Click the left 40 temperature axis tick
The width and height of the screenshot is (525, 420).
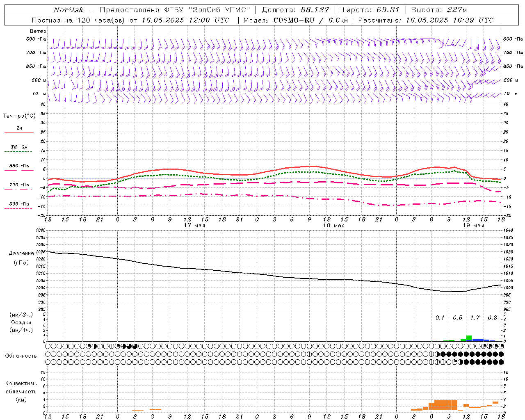pos(43,104)
